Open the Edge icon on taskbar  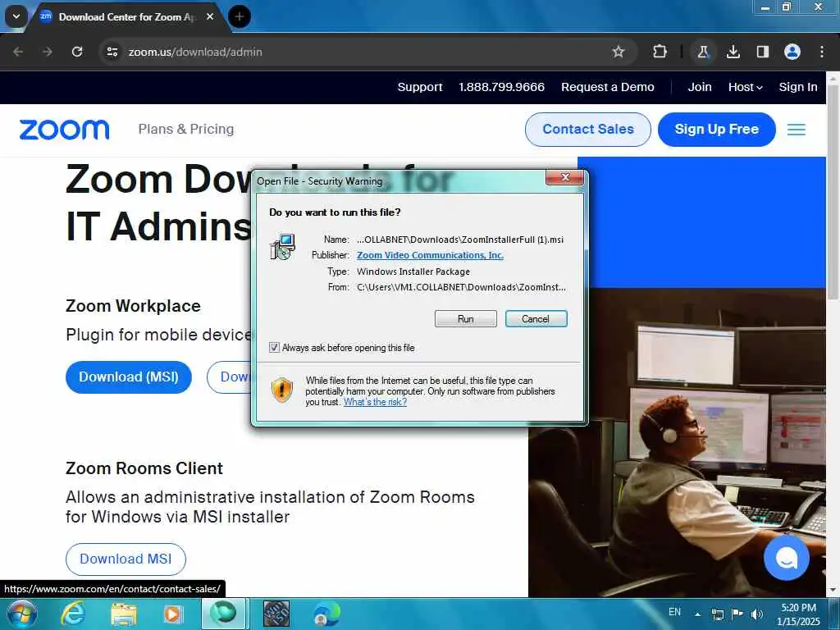tap(326, 614)
